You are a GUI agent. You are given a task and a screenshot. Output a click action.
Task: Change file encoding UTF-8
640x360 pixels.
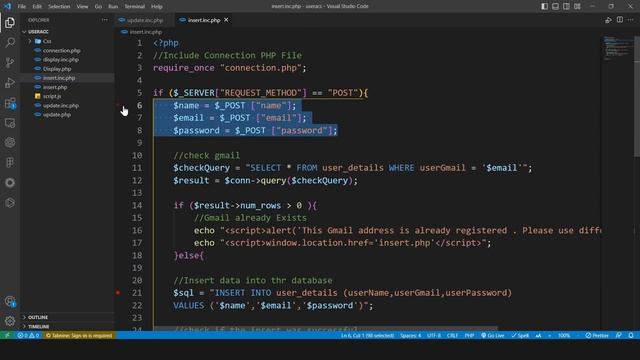point(434,336)
